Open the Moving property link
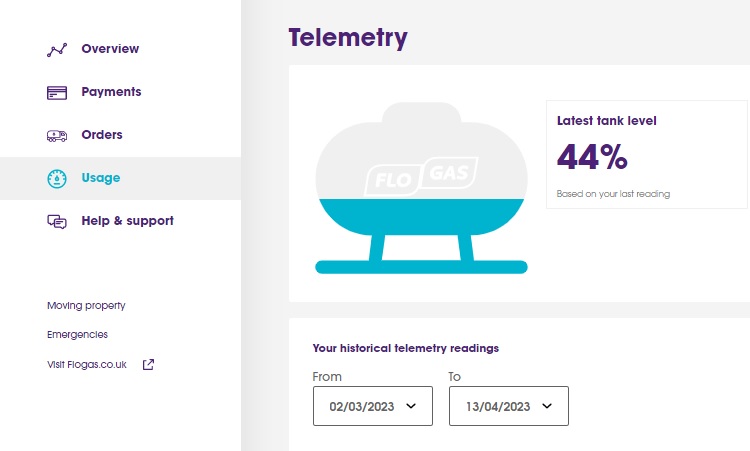Screen dimensions: 750x451 [86, 305]
